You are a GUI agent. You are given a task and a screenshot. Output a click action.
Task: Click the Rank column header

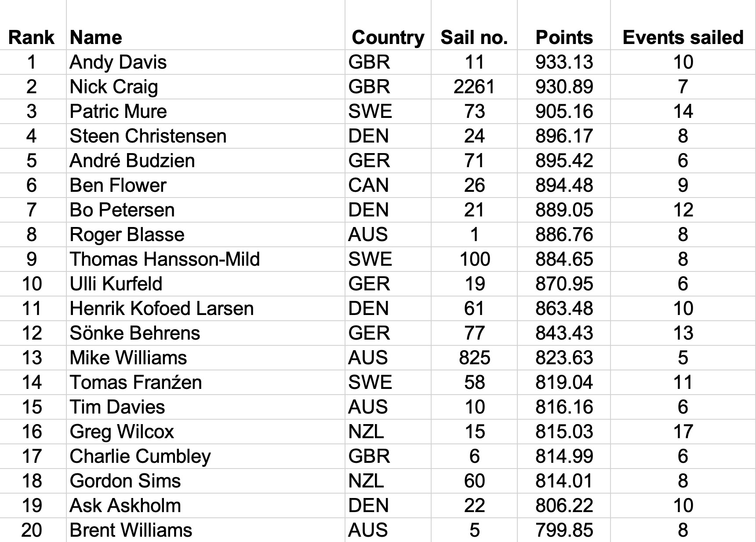pyautogui.click(x=31, y=37)
